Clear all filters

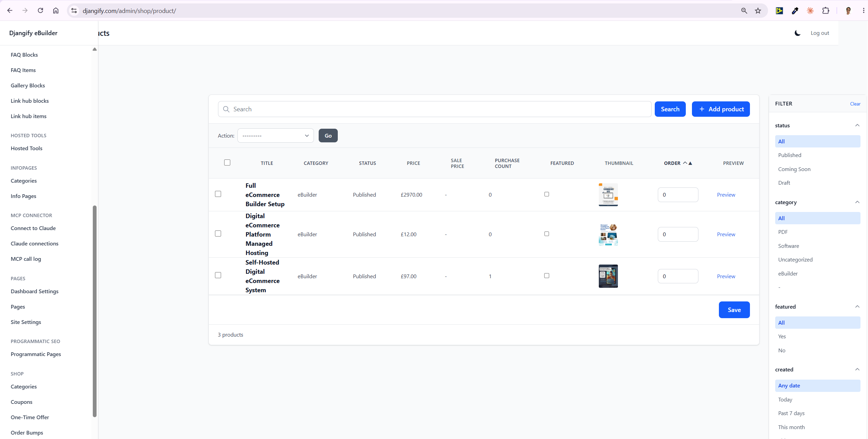point(855,104)
